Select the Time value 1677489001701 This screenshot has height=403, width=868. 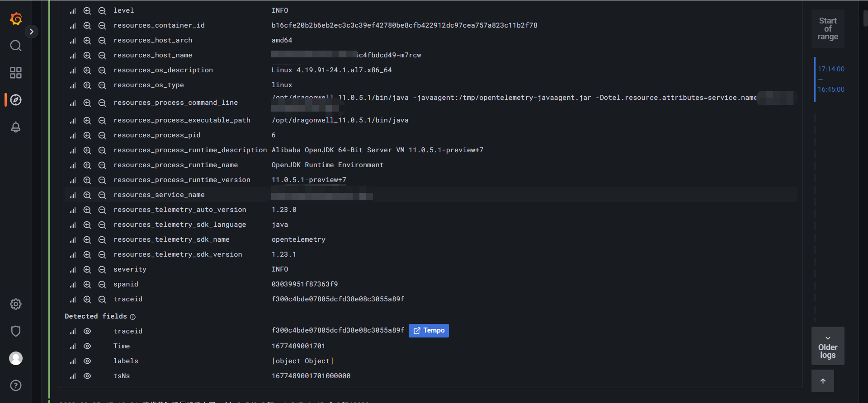[298, 346]
